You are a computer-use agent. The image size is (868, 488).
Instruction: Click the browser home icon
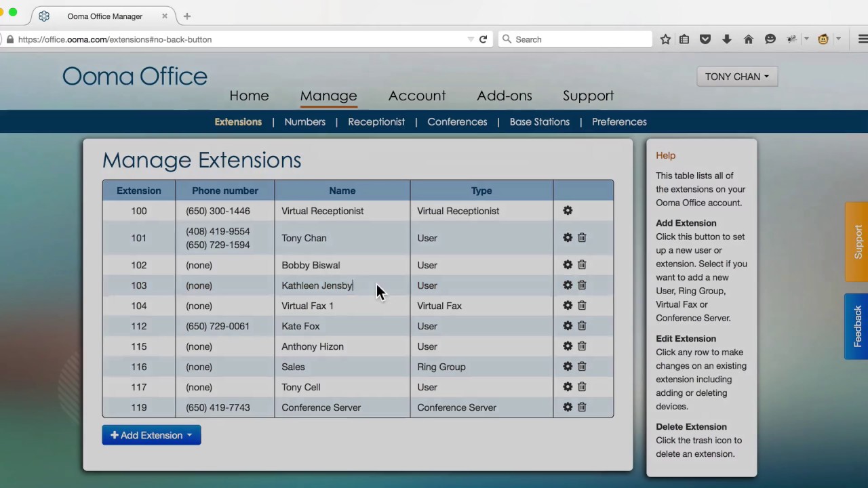[x=749, y=39]
